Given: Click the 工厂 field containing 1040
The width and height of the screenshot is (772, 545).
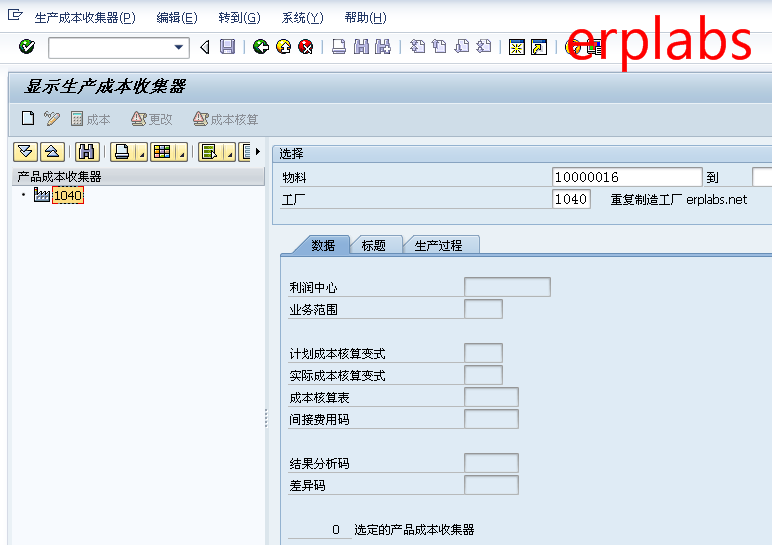Looking at the screenshot, I should (x=571, y=199).
